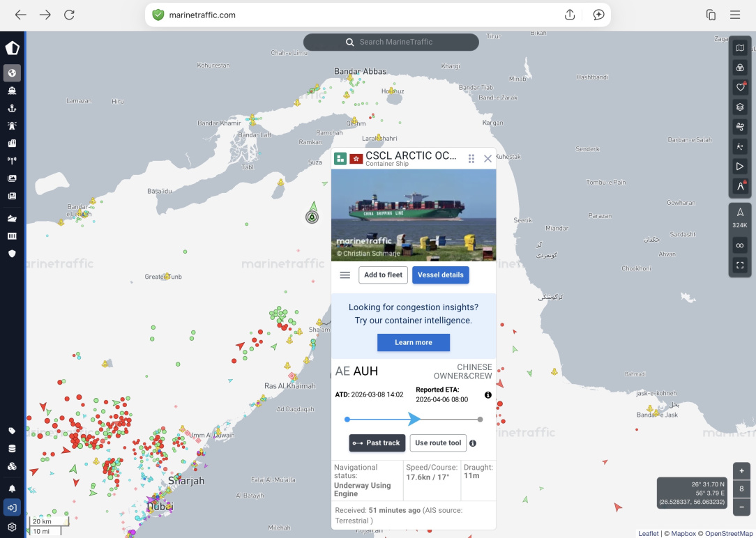Open the companies building icon in sidebar

click(12, 143)
